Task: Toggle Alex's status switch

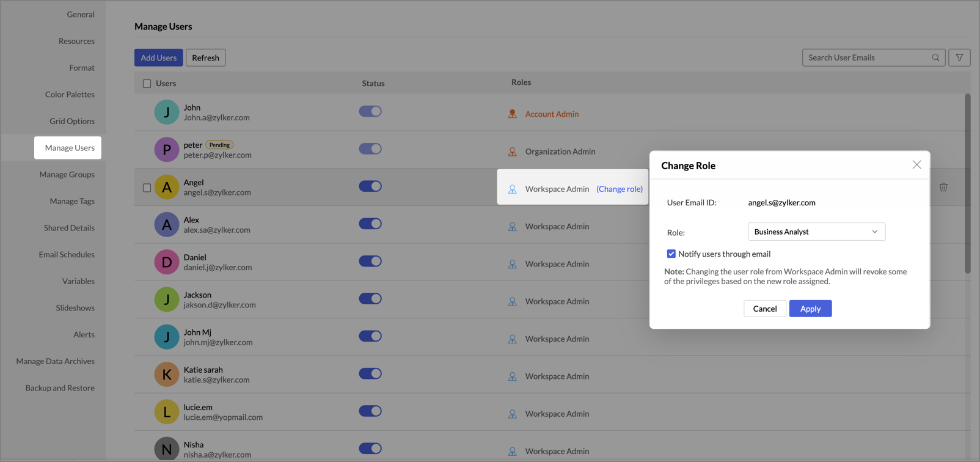Action: pyautogui.click(x=370, y=224)
